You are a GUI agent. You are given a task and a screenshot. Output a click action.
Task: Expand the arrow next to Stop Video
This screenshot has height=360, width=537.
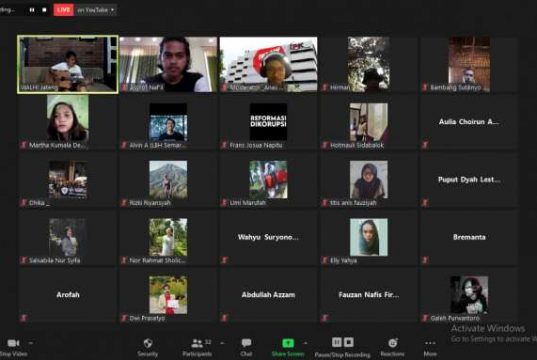pyautogui.click(x=30, y=343)
